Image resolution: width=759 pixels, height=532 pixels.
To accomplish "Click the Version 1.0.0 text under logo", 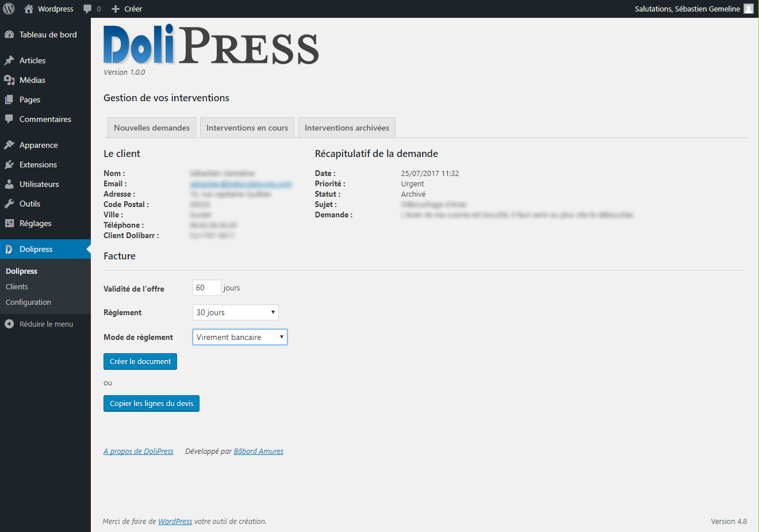I will (124, 72).
